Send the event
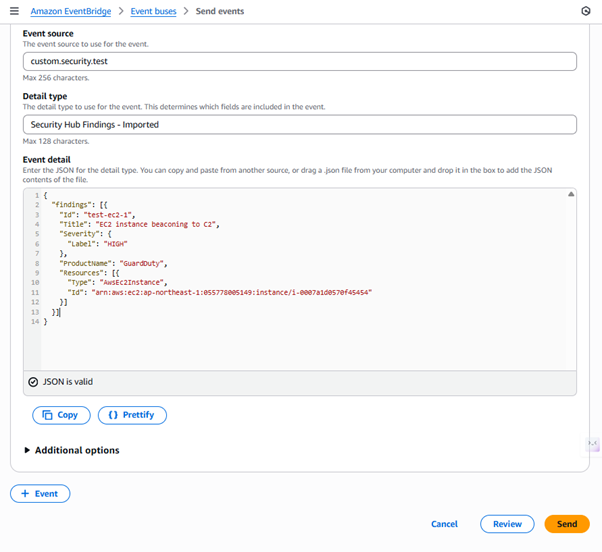Screen dimensions: 602x552 pyautogui.click(x=567, y=524)
